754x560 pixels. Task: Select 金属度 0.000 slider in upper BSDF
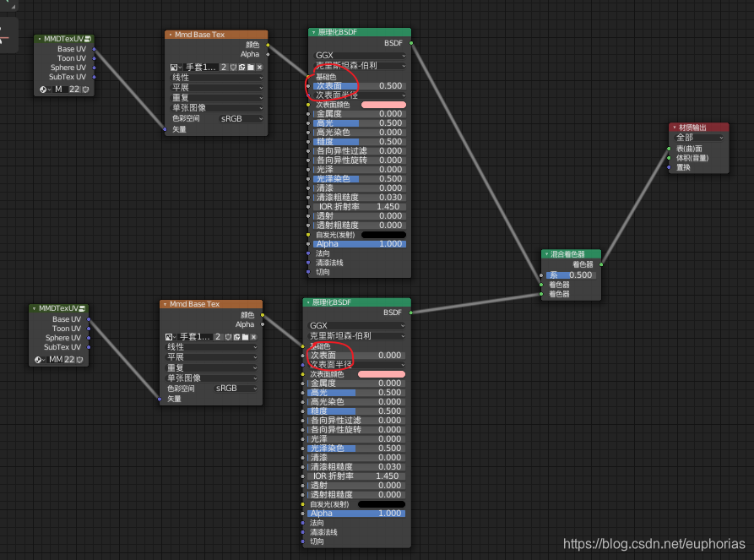[x=360, y=114]
